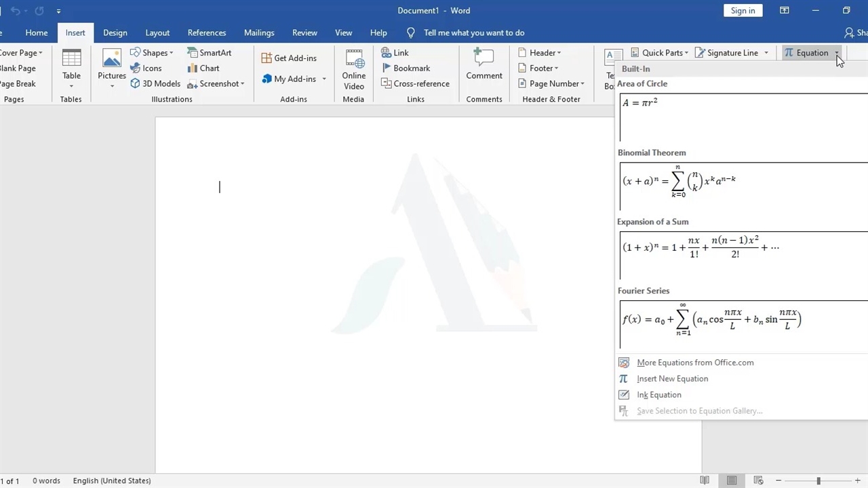The image size is (868, 488).
Task: Open the References tab
Action: click(x=207, y=33)
